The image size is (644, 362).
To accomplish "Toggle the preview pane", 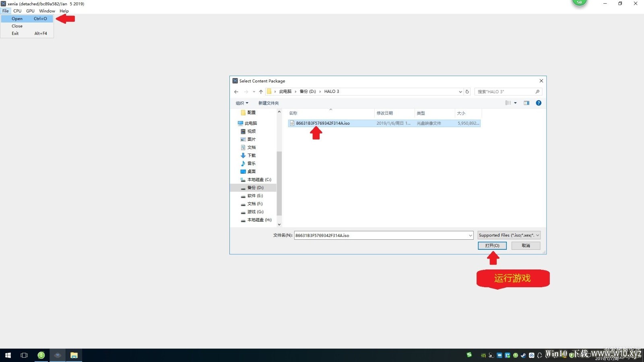I will 526,103.
